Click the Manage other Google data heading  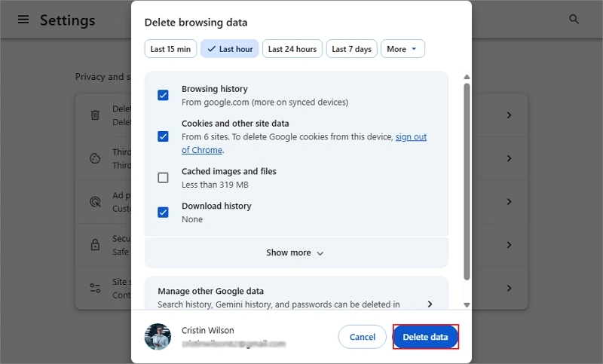211,291
